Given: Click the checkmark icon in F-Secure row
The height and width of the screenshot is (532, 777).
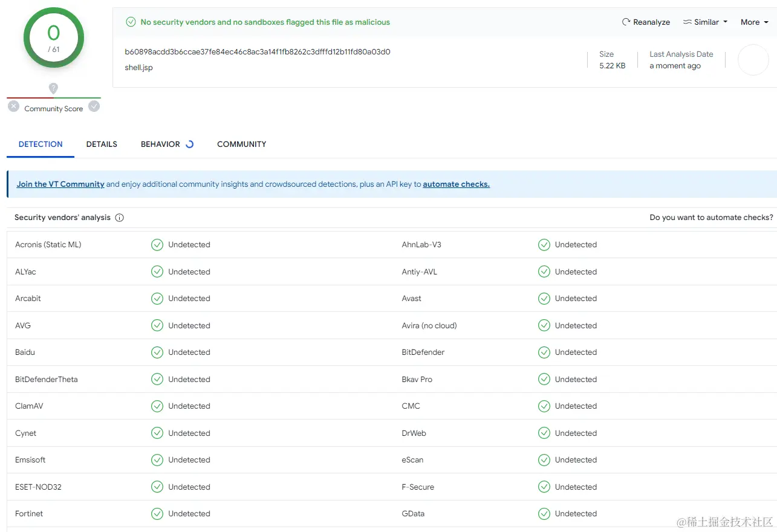Looking at the screenshot, I should point(544,487).
